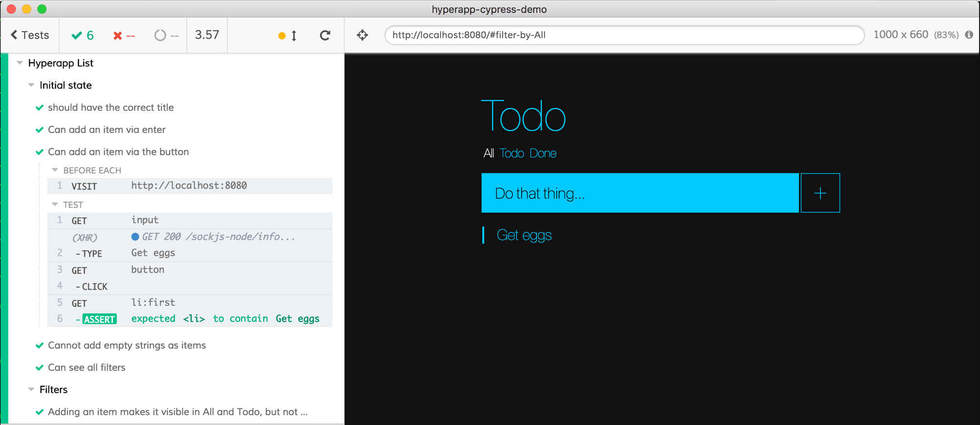This screenshot has width=980, height=425.
Task: Click the passed tests checkmark count
Action: point(82,35)
